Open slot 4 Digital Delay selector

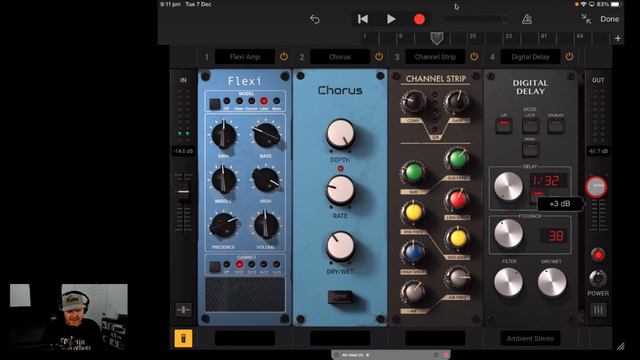(x=530, y=57)
